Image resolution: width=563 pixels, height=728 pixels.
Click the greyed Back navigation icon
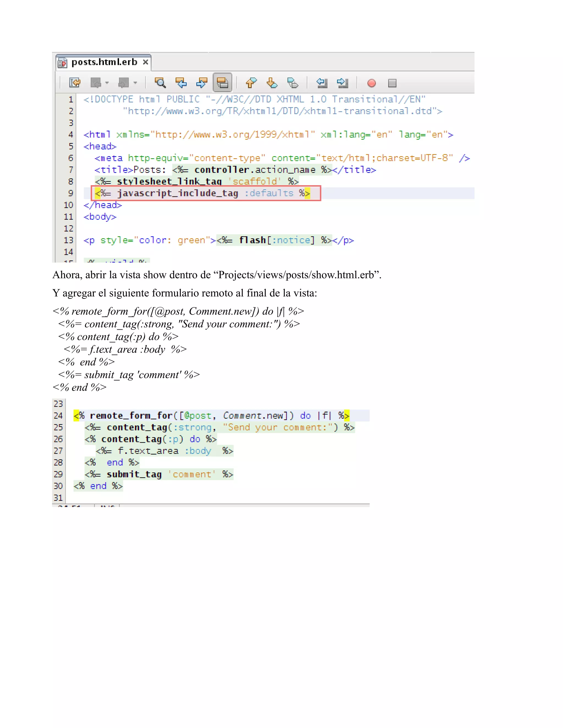[x=96, y=82]
